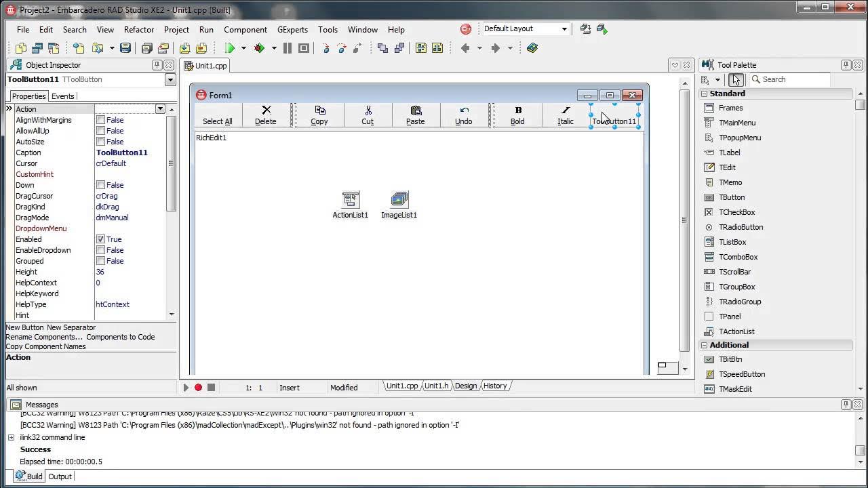Viewport: 868px width, 488px height.
Task: Open the Back history dropdown arrow
Action: pos(479,48)
